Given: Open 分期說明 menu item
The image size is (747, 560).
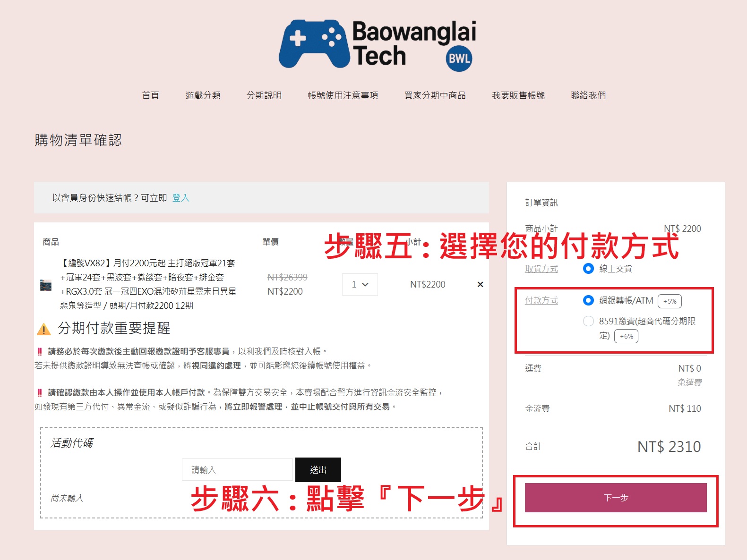Looking at the screenshot, I should click(264, 95).
